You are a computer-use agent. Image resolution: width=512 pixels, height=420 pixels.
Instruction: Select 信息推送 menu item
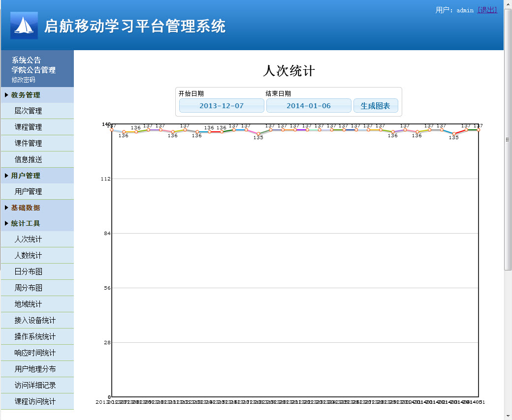pos(29,159)
